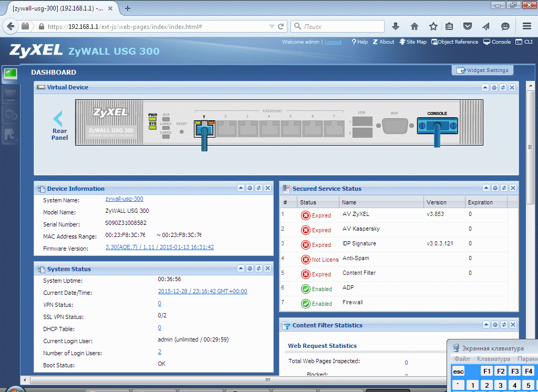Open the VPN Status count link

click(x=160, y=303)
